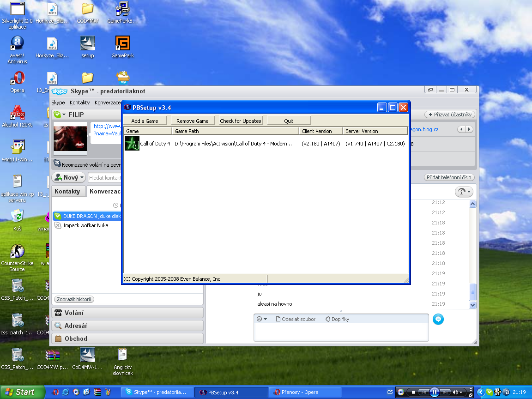The image size is (532, 399).
Task: Open Koš recycle bin icon
Action: (x=17, y=220)
